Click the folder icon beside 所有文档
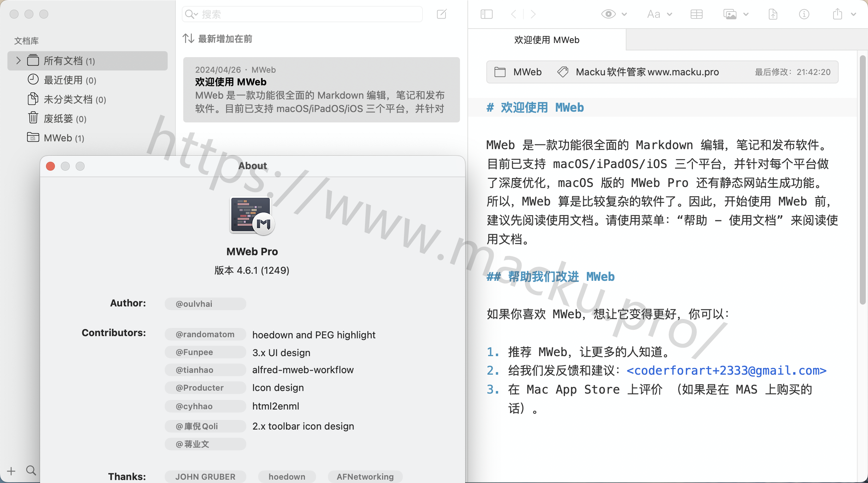This screenshot has height=483, width=868. pos(33,60)
